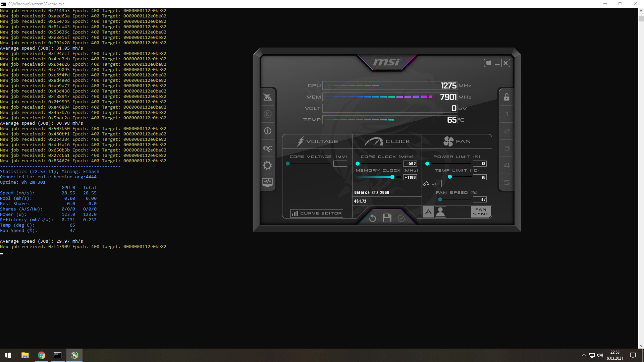Adjust the Temp Limit slider handle
Screen dimensions: 644x362
click(450, 177)
